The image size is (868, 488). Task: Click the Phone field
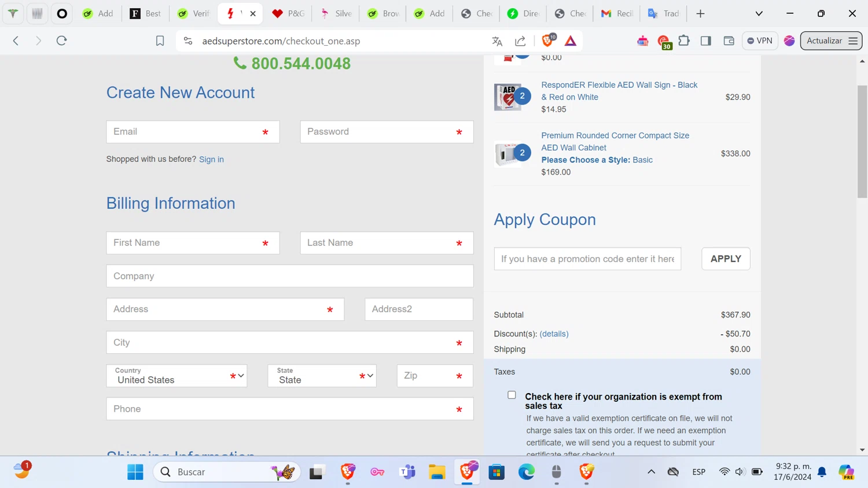[290, 409]
